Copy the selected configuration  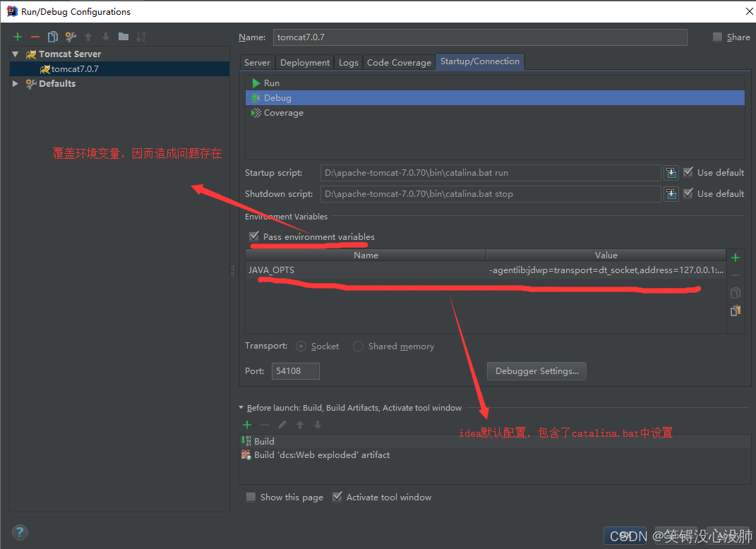tap(52, 37)
